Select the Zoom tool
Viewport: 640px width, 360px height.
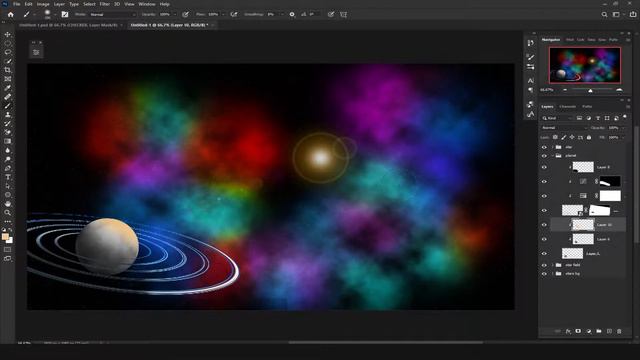point(8,213)
